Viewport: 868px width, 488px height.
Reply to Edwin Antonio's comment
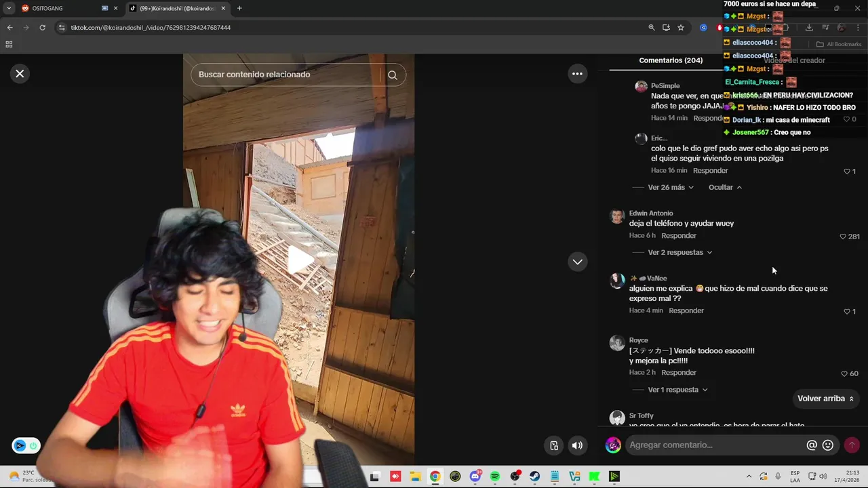(x=679, y=236)
